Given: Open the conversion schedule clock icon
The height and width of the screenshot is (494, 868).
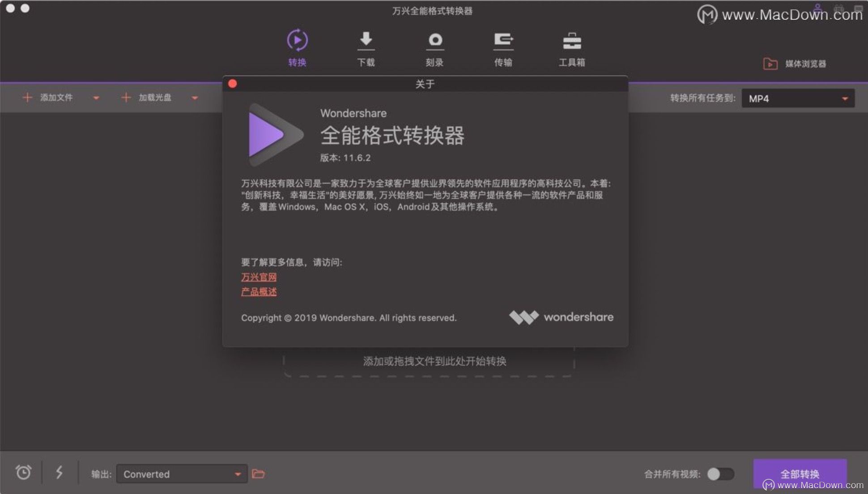Looking at the screenshot, I should [22, 472].
